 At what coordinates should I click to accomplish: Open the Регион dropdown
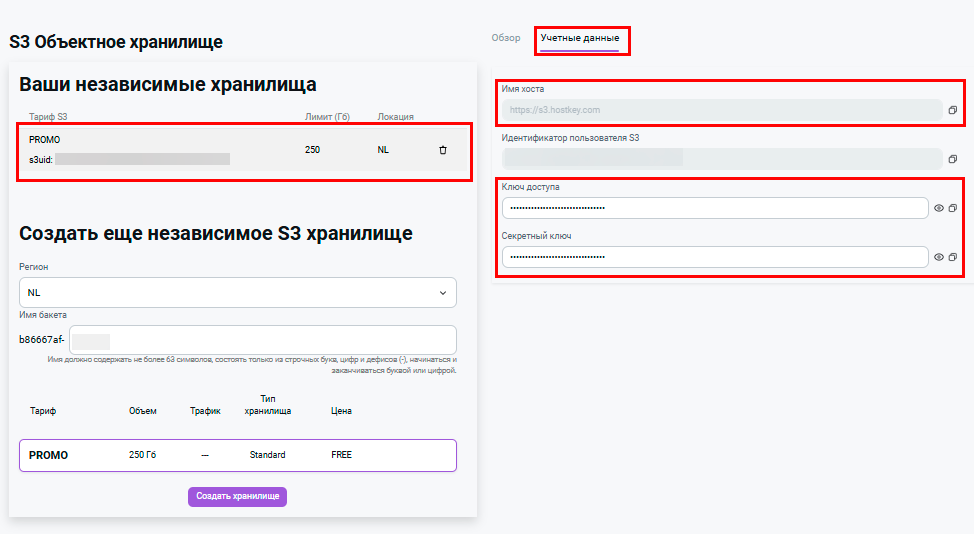(237, 292)
